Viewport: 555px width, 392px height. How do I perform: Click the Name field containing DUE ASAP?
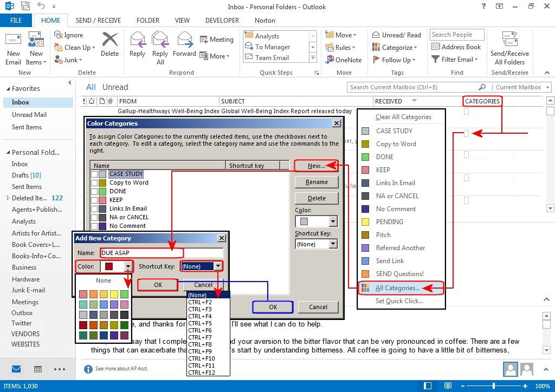(x=162, y=253)
